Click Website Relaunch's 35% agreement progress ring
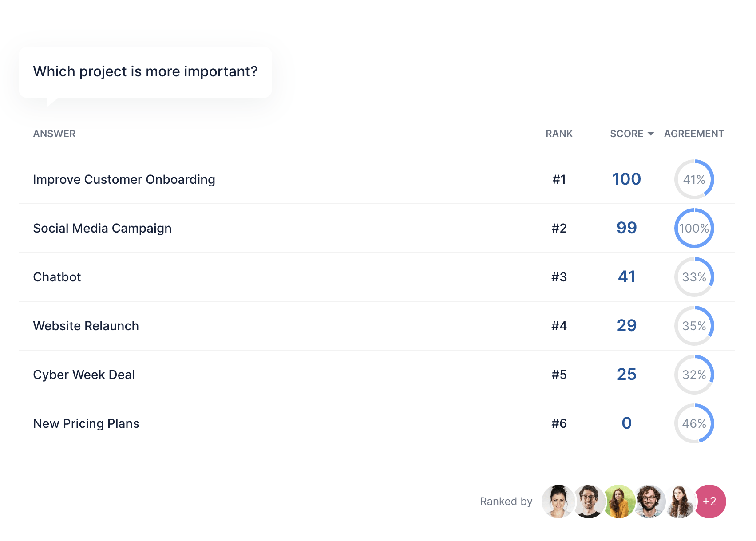 (x=694, y=326)
